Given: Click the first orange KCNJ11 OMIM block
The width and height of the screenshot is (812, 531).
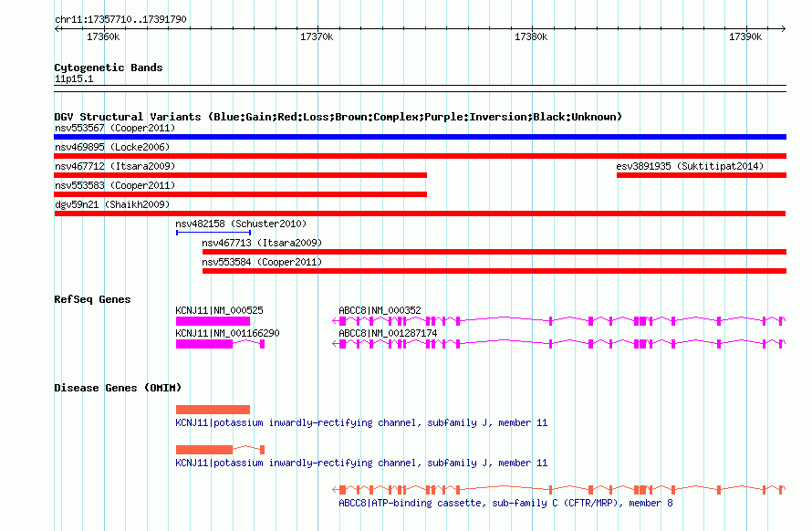Looking at the screenshot, I should [213, 410].
